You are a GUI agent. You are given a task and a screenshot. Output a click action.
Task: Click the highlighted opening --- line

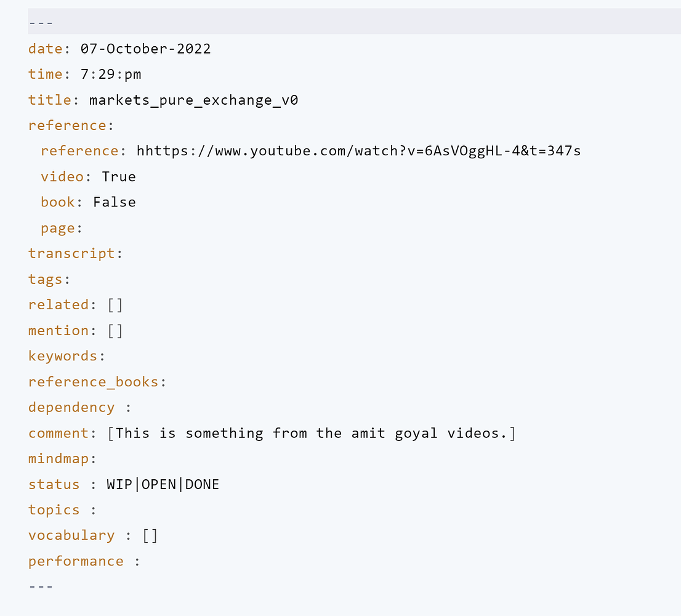(41, 23)
